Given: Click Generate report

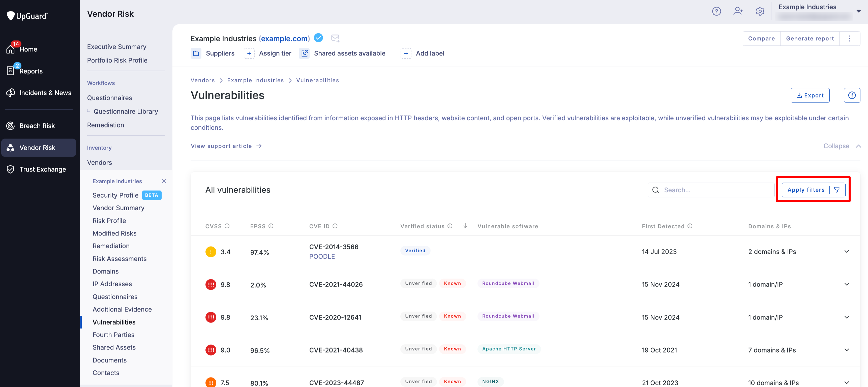Looking at the screenshot, I should (810, 38).
